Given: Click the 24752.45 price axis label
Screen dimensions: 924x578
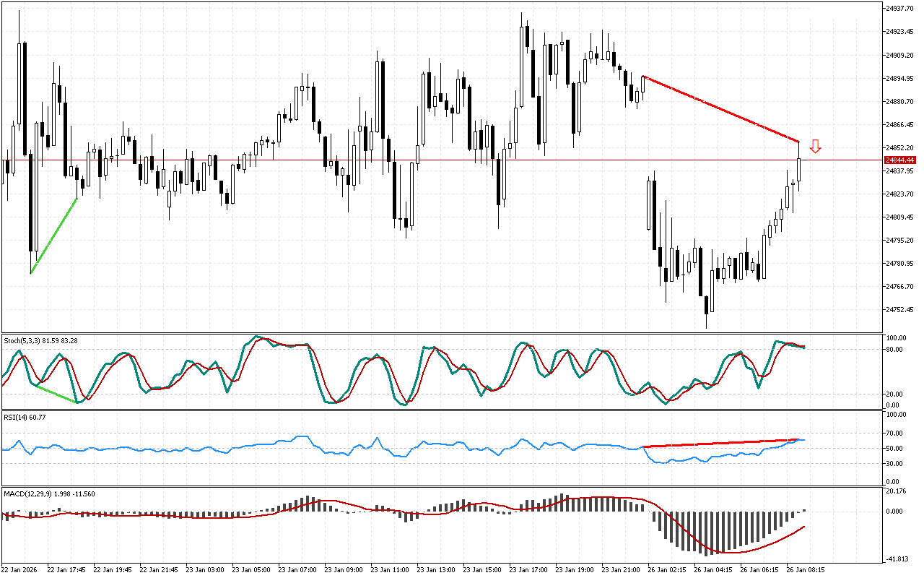Looking at the screenshot, I should tap(899, 310).
